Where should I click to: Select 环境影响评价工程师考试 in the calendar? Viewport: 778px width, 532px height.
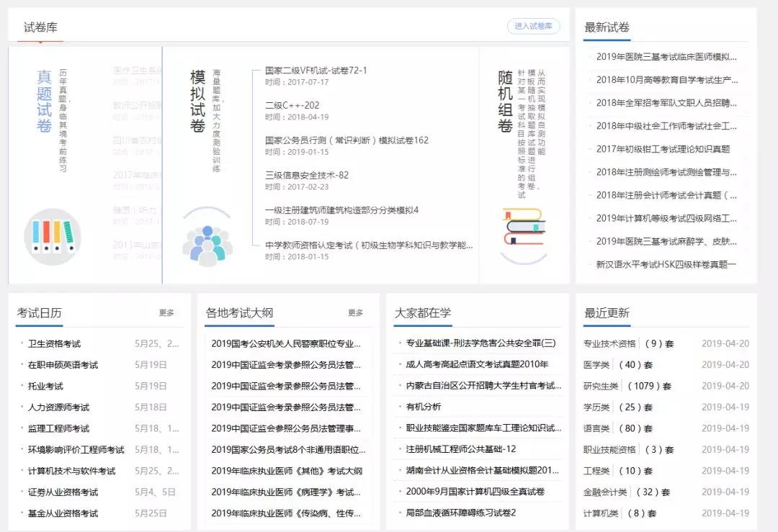point(76,450)
